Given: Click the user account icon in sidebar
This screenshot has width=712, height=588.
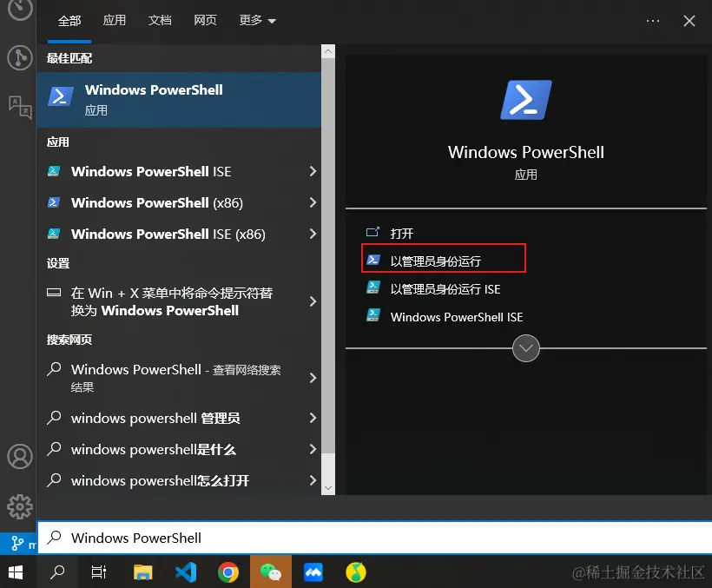Looking at the screenshot, I should tap(20, 456).
